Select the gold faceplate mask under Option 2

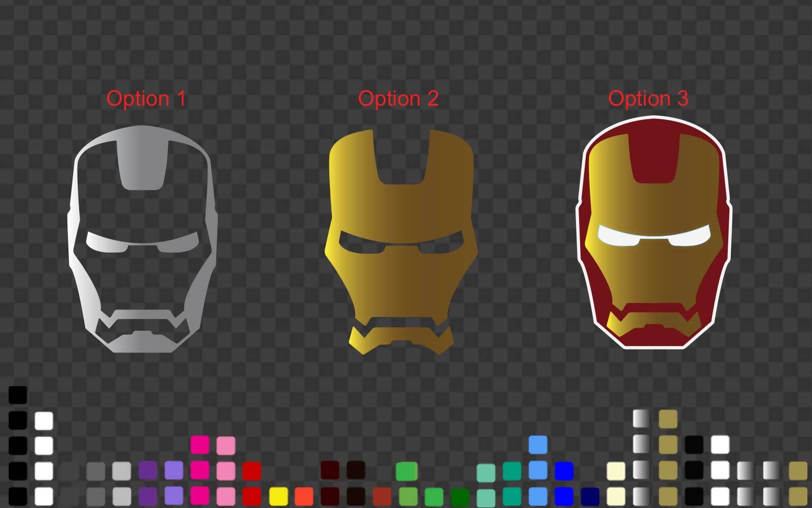[401, 242]
